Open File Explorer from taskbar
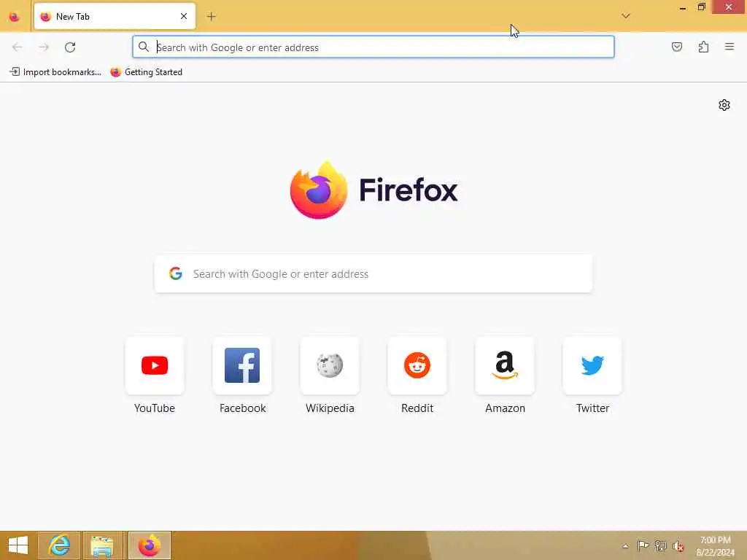 tap(102, 545)
